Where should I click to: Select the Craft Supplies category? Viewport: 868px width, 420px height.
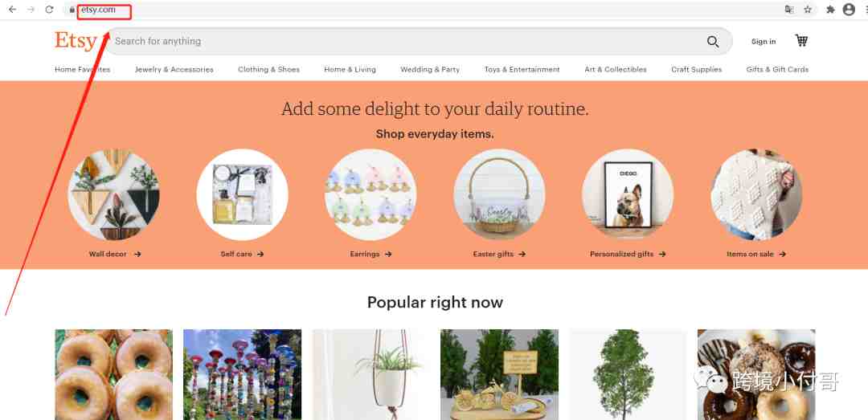[696, 70]
